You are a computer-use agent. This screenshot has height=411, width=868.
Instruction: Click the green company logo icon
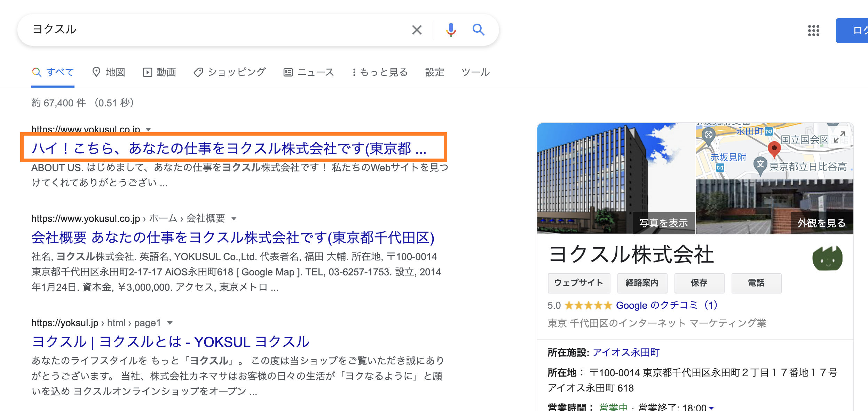click(x=827, y=258)
